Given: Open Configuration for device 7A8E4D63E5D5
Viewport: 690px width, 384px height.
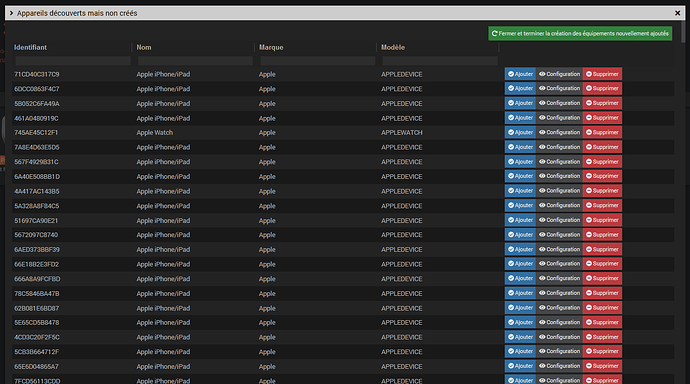Looking at the screenshot, I should 559,147.
